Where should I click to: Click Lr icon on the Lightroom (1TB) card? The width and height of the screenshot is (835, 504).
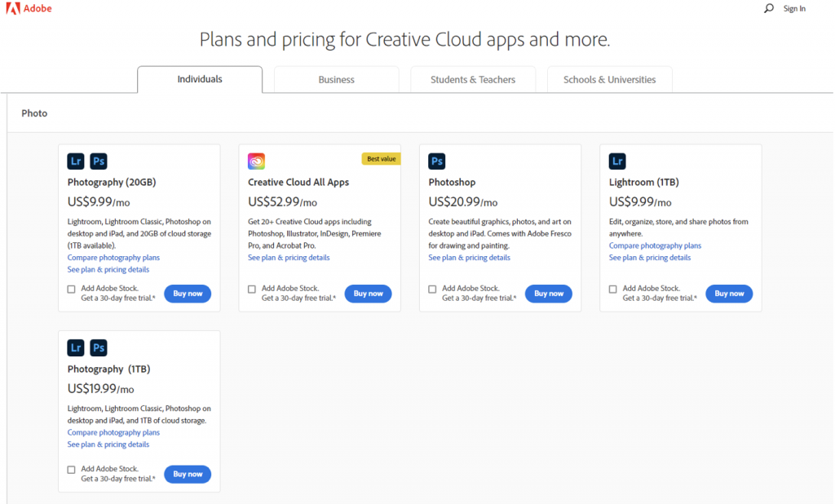tap(617, 161)
